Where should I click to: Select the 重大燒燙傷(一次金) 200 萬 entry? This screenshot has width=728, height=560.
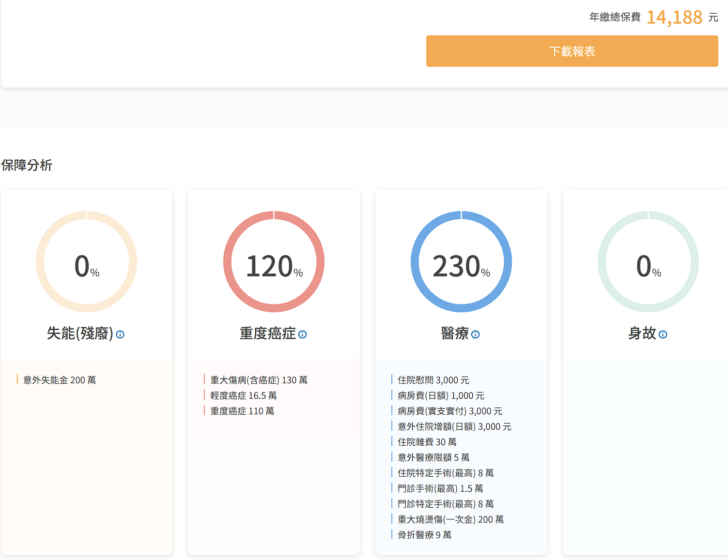coord(450,519)
